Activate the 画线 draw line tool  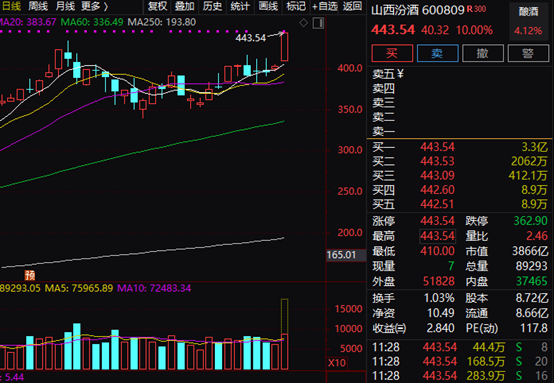coord(268,6)
